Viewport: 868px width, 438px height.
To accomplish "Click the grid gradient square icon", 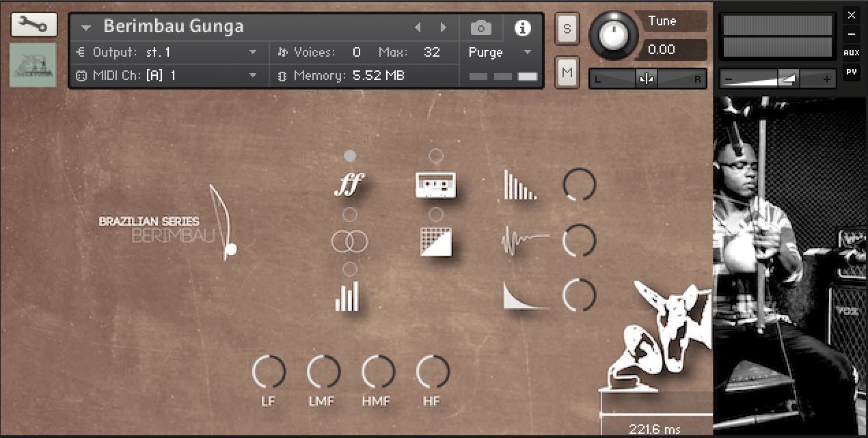I will 436,241.
